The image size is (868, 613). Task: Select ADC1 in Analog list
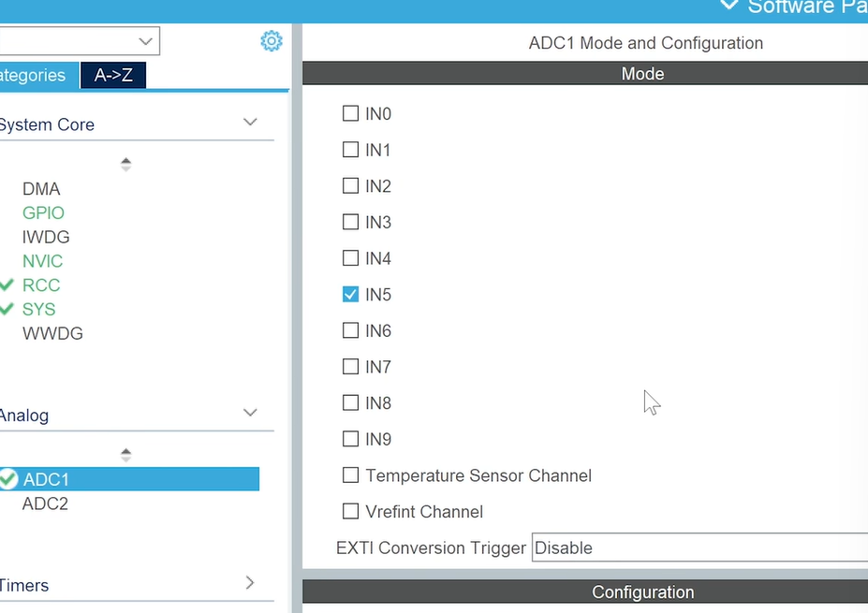[x=129, y=479]
